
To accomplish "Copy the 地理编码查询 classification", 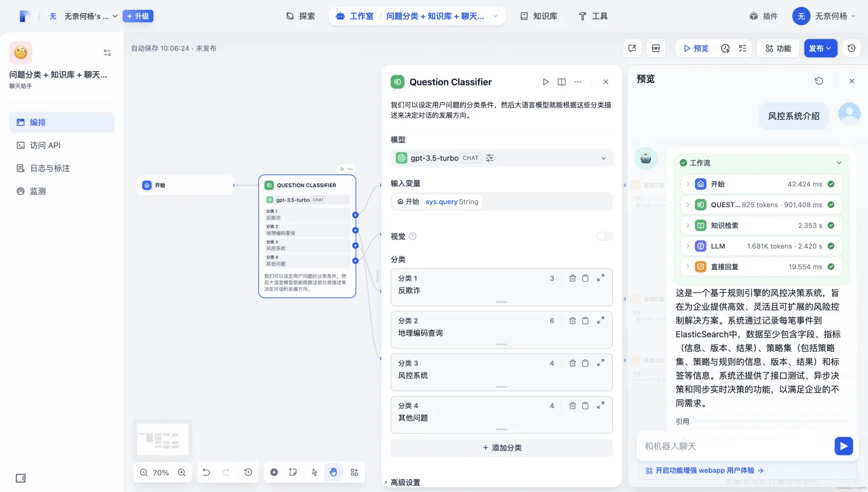I will pyautogui.click(x=586, y=320).
